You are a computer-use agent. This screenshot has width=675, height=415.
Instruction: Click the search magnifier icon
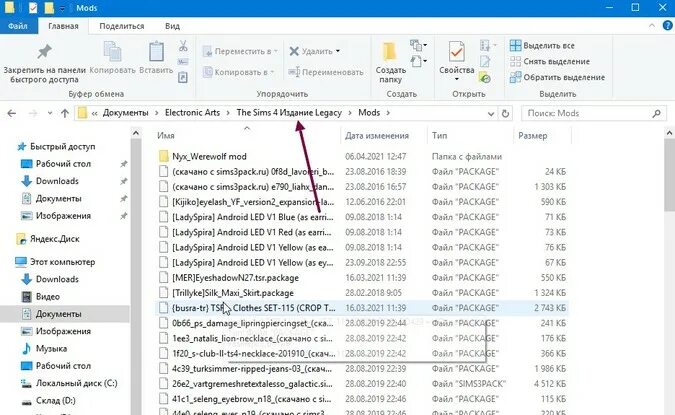[x=656, y=113]
